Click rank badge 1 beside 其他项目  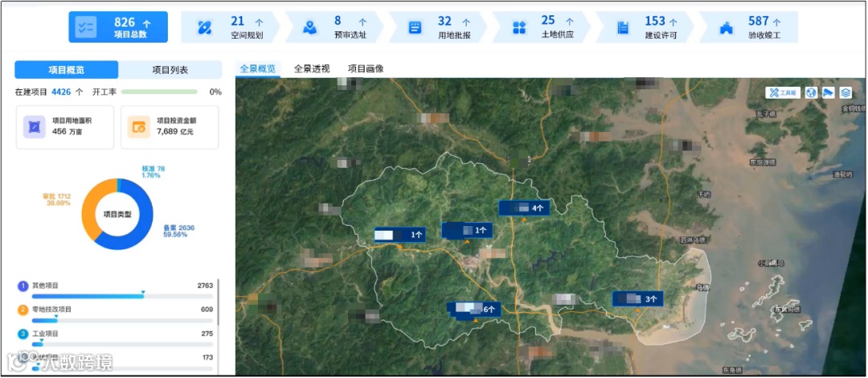23,286
